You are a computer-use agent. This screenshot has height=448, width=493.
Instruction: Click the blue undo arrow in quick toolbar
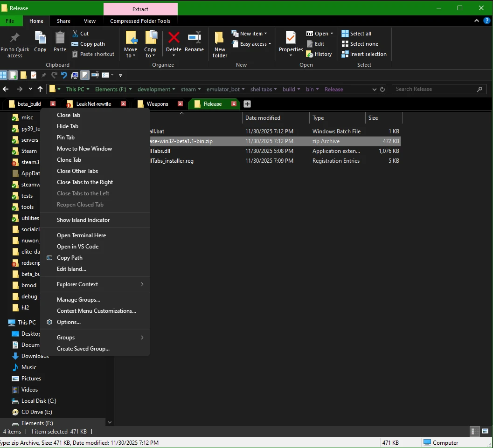coord(64,75)
